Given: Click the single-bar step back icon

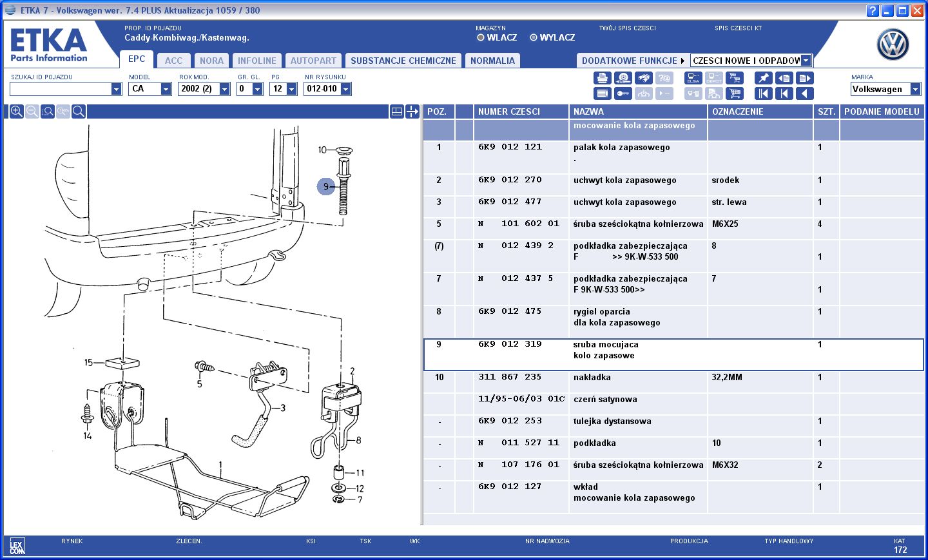Looking at the screenshot, I should pos(784,93).
